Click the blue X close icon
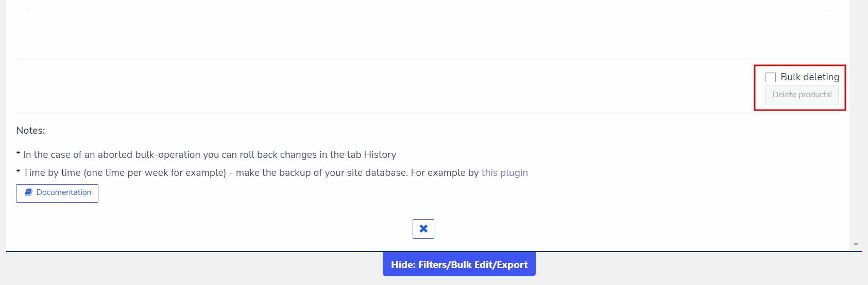 coord(423,229)
